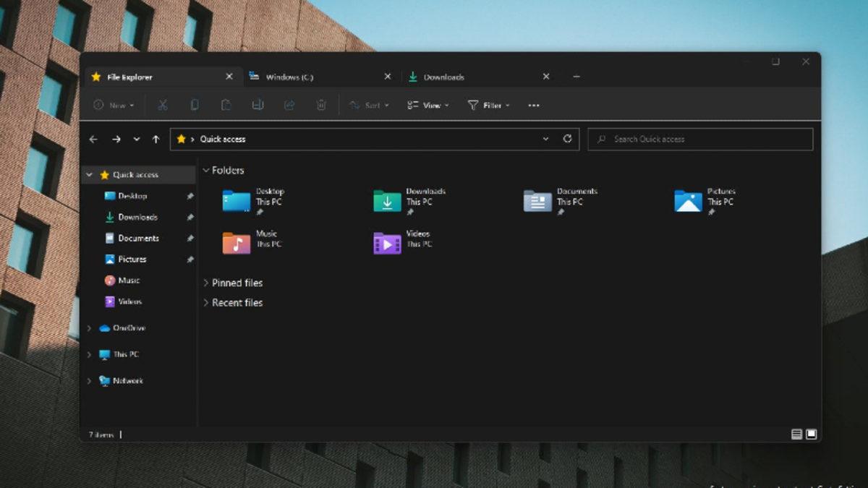868x488 pixels.
Task: Expand the Recent files section
Action: pyautogui.click(x=205, y=302)
